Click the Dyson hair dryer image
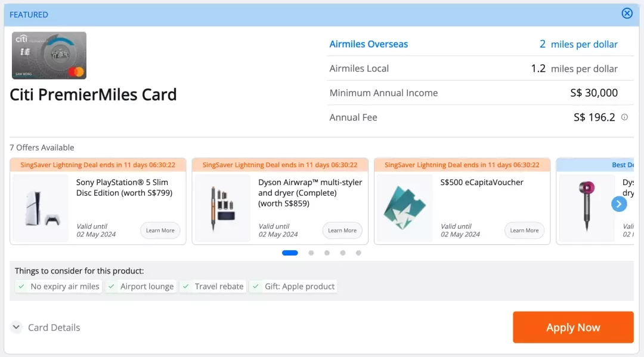 tap(587, 208)
